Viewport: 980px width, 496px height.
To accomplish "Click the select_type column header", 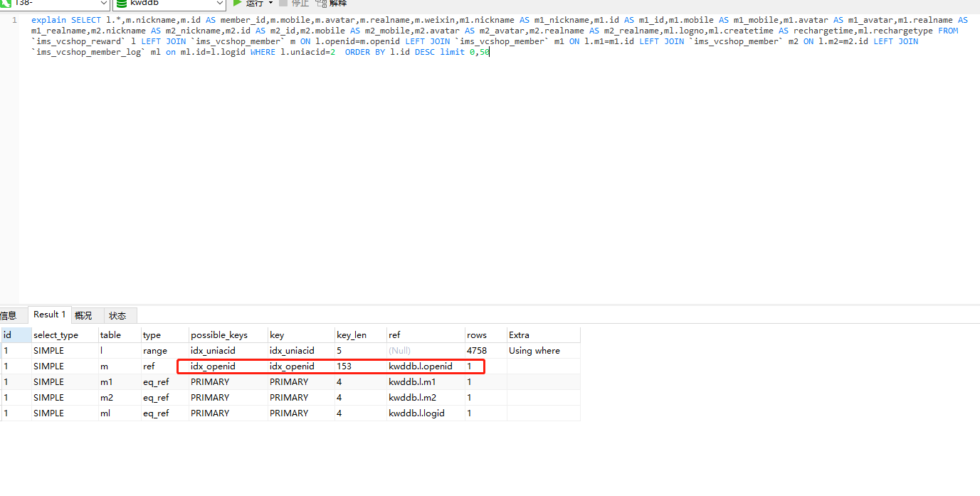I will click(65, 334).
